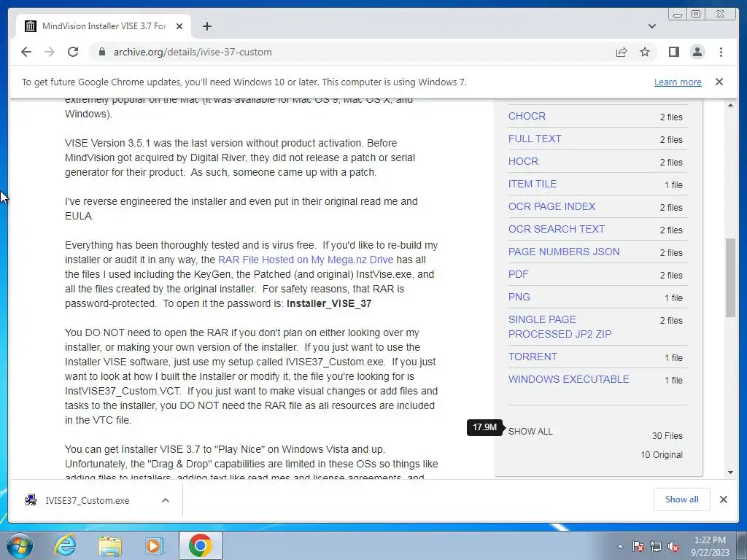View site information padlock icon

pos(101,52)
